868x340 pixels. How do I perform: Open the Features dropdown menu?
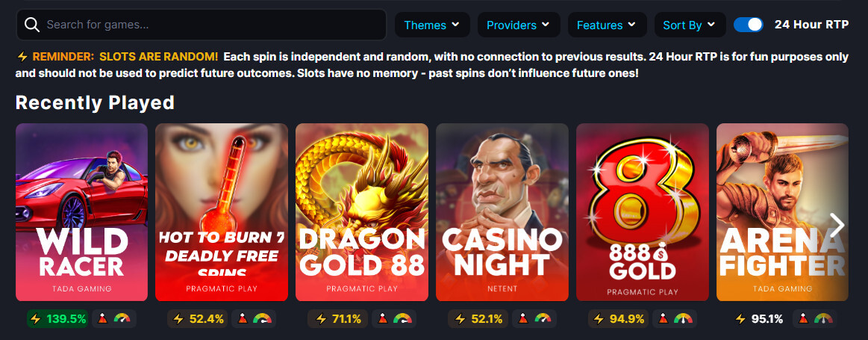pyautogui.click(x=608, y=25)
